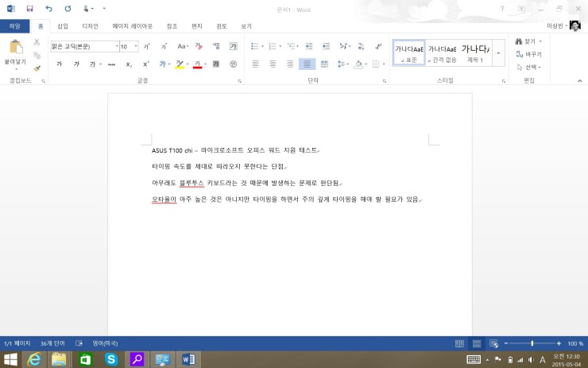Open paragraph shading paint bucket
The image size is (588, 368).
pyautogui.click(x=358, y=64)
